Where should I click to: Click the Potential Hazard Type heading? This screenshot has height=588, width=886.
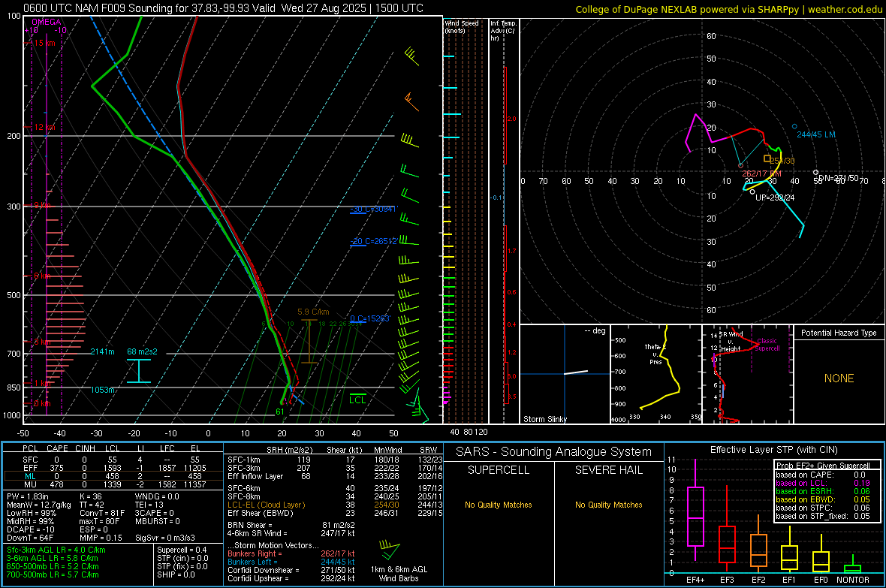pyautogui.click(x=839, y=333)
